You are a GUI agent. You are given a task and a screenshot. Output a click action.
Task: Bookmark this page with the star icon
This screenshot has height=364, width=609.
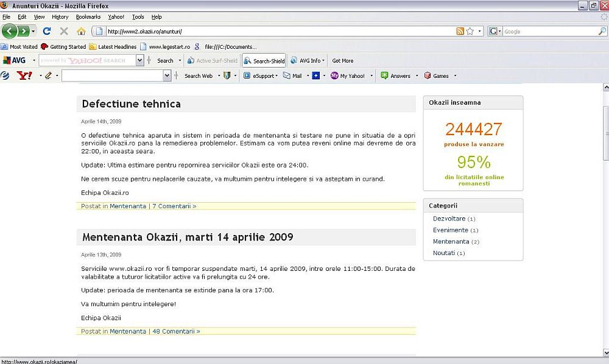(470, 31)
